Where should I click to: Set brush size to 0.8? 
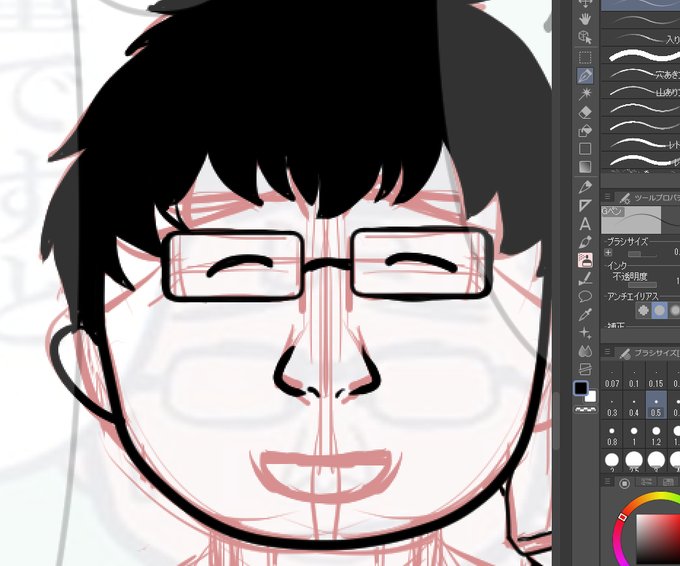(x=612, y=436)
